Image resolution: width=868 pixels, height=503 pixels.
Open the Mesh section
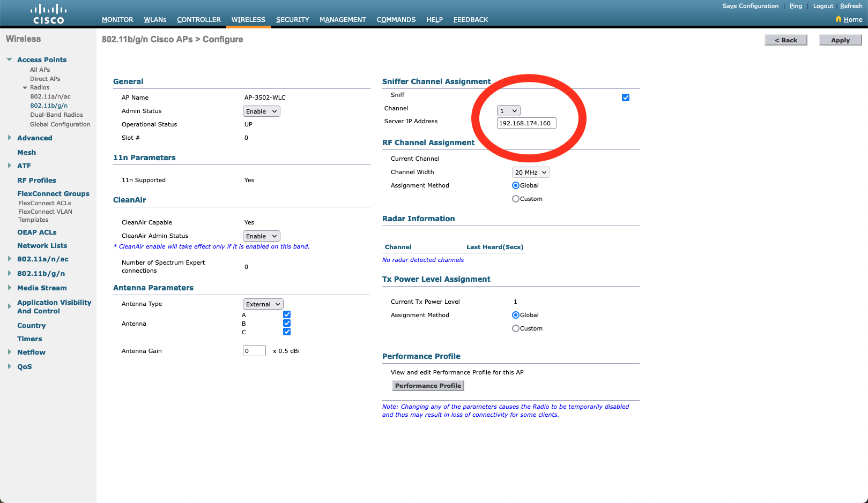click(26, 152)
